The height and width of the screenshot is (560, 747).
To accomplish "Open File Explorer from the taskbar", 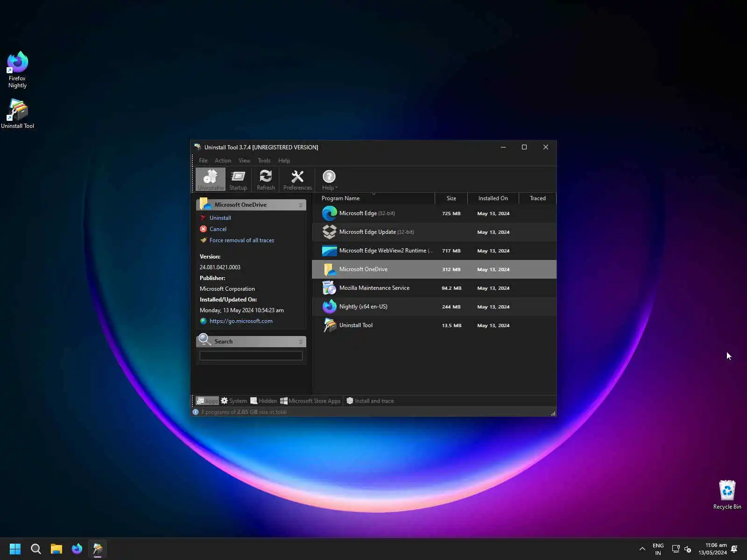I will (56, 549).
